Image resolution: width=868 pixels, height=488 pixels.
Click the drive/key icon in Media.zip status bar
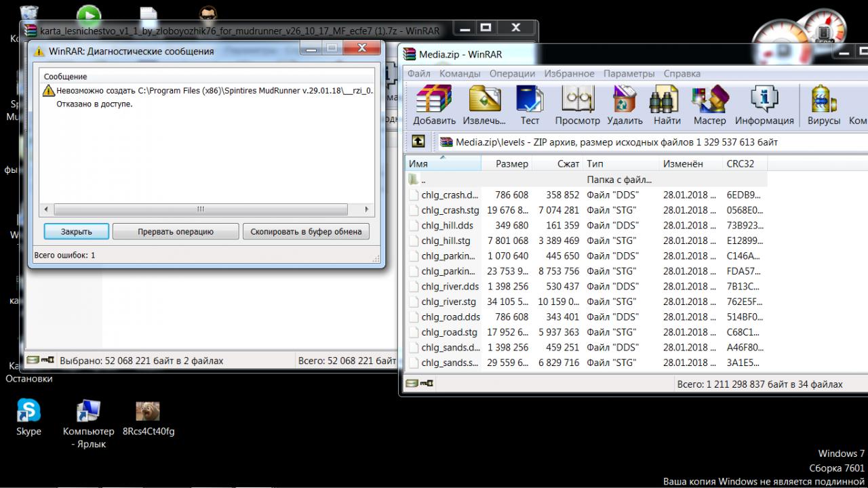pyautogui.click(x=420, y=384)
